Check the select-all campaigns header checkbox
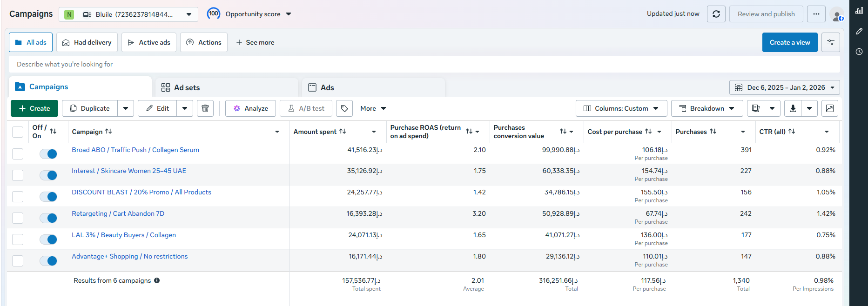868x306 pixels. click(18, 132)
